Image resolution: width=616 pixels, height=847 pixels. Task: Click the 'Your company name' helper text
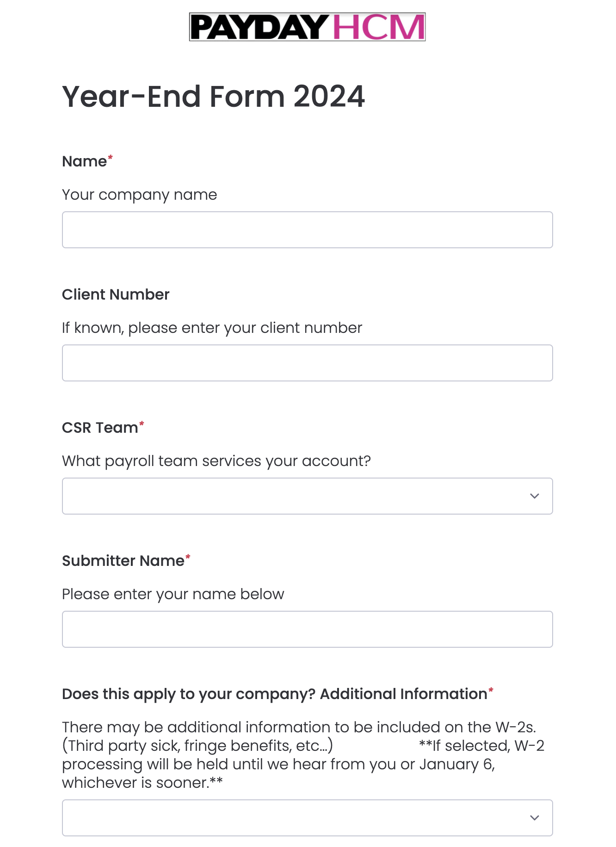tap(139, 195)
